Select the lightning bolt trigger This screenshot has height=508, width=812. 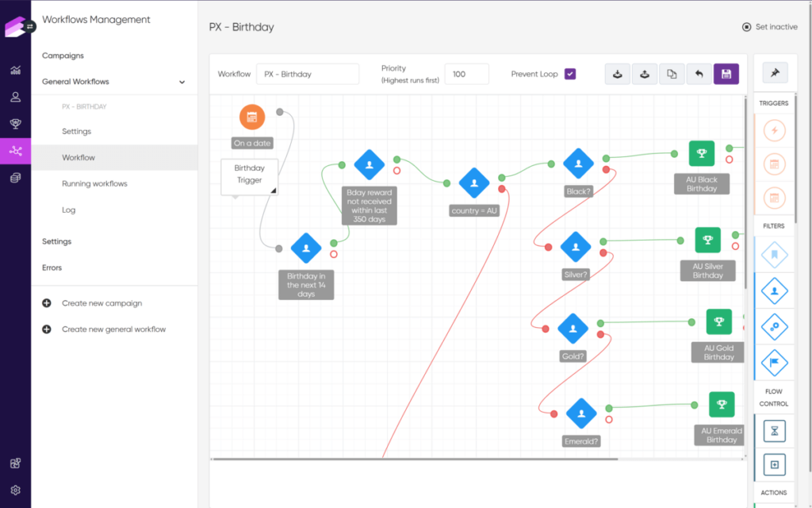[775, 131]
